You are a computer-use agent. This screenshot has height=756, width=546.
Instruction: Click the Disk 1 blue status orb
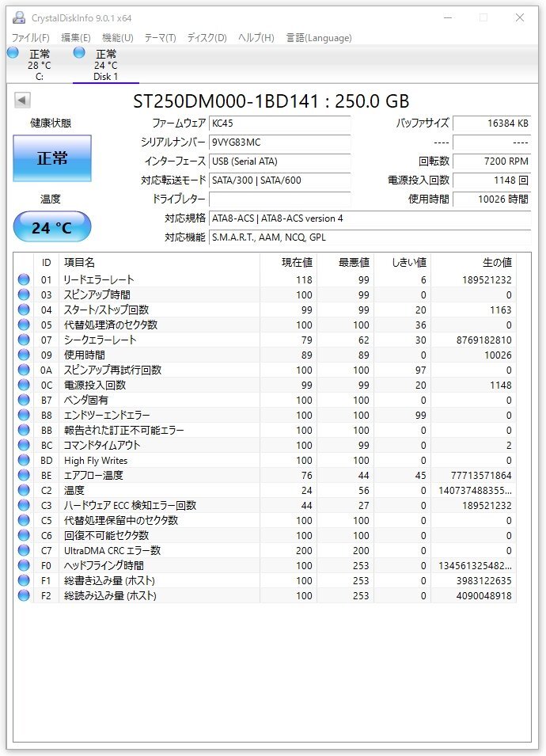coord(79,52)
